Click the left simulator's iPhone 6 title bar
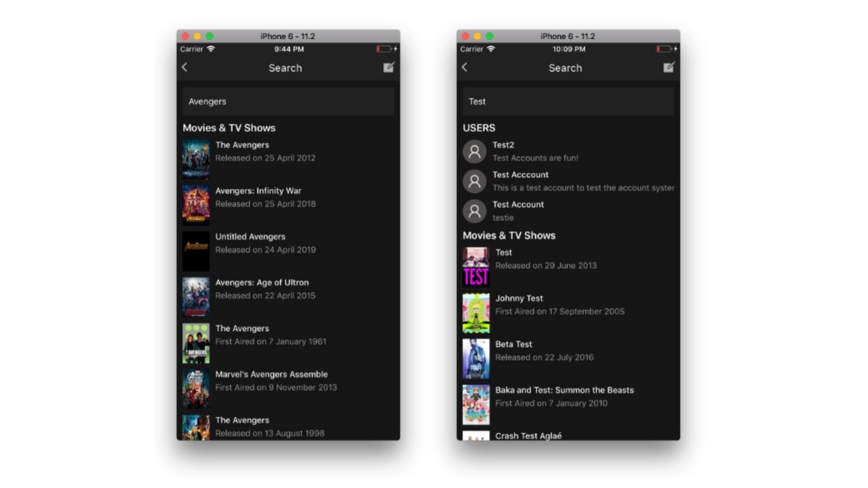Image resolution: width=868 pixels, height=488 pixels. pyautogui.click(x=288, y=36)
